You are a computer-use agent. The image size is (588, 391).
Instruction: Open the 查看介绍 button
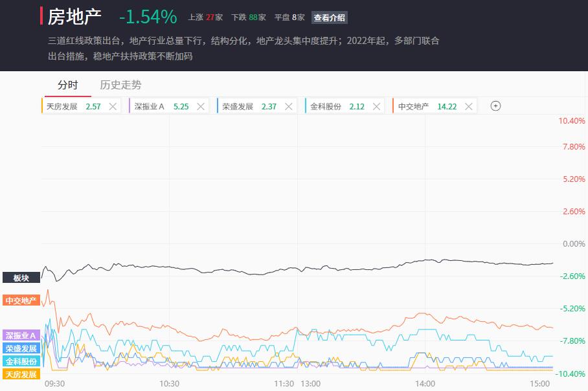pyautogui.click(x=329, y=17)
